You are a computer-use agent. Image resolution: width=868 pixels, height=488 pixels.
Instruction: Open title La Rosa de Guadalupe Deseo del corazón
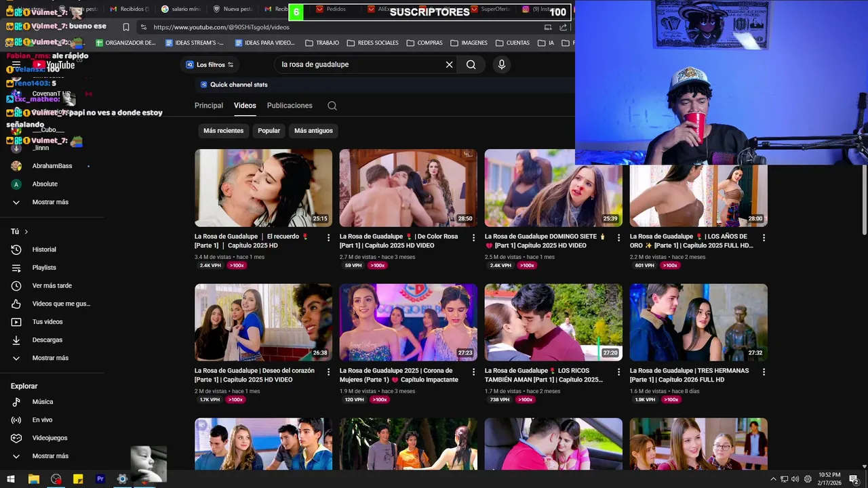click(254, 375)
